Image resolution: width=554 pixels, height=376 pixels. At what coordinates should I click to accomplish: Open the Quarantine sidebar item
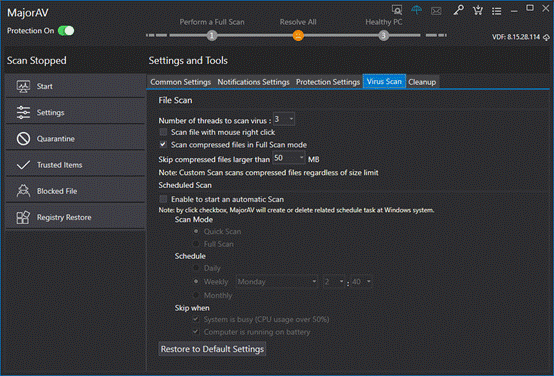point(75,139)
